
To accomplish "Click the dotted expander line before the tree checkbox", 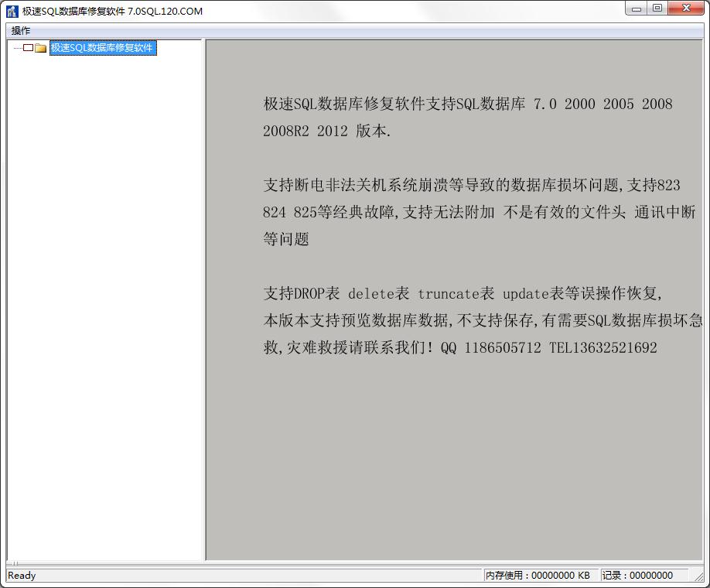I will click(x=17, y=47).
